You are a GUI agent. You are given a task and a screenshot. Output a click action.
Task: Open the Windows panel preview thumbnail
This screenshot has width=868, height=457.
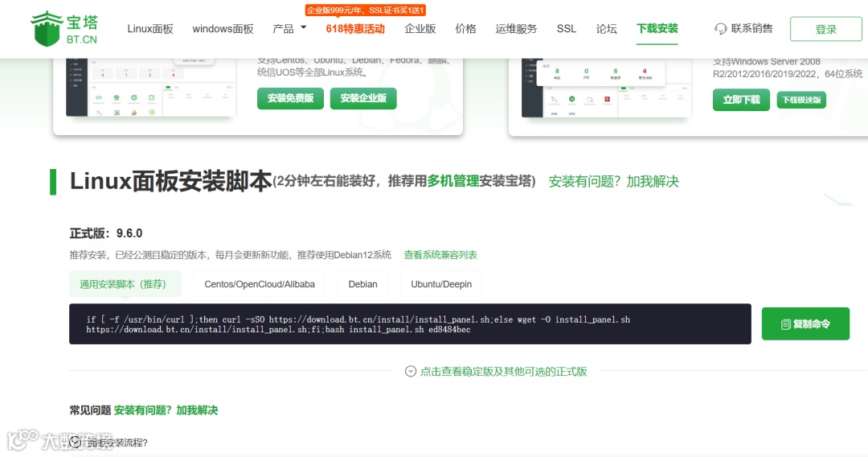[606, 88]
